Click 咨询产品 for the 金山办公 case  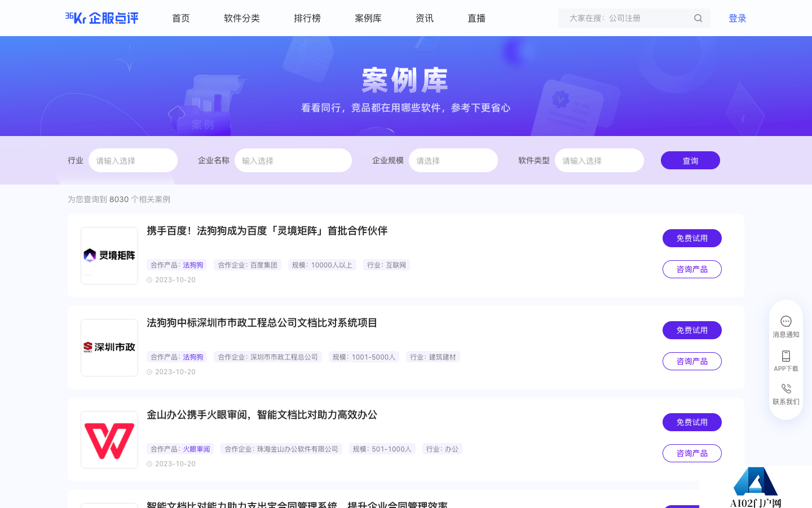[692, 453]
